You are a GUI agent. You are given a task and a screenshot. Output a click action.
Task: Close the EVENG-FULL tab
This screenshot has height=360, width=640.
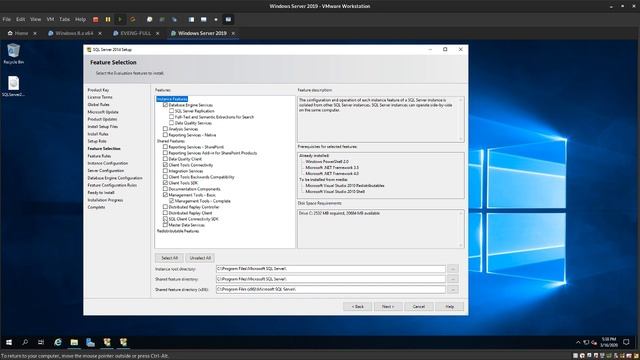158,33
